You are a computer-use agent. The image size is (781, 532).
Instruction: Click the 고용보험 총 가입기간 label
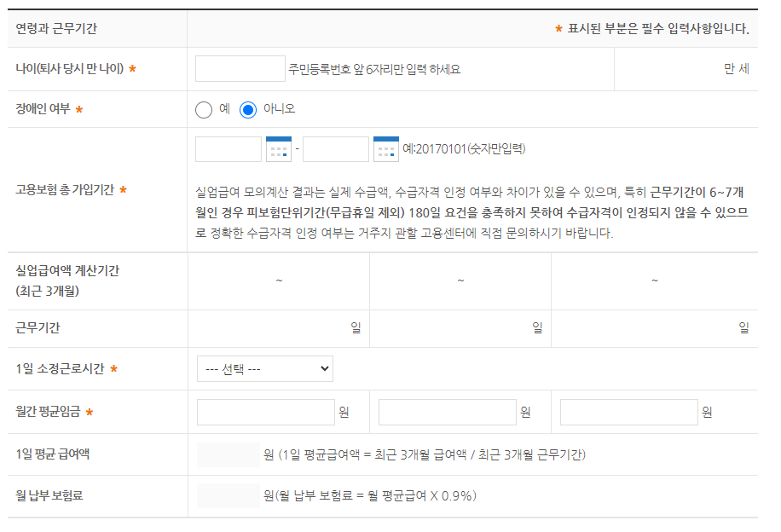65,189
